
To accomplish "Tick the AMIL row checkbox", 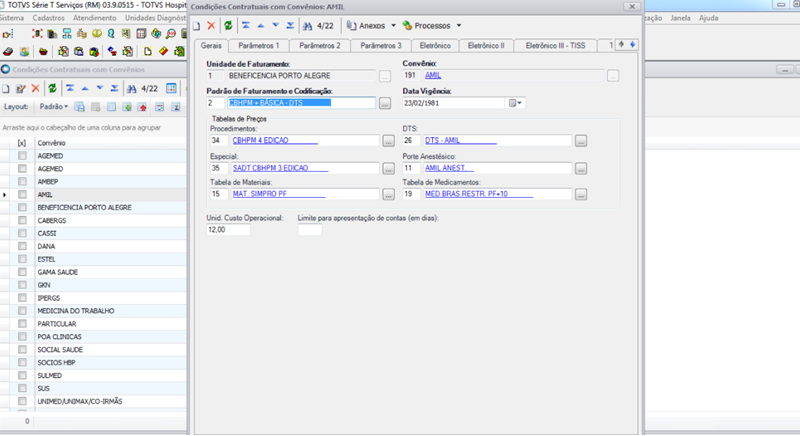I will pos(22,194).
